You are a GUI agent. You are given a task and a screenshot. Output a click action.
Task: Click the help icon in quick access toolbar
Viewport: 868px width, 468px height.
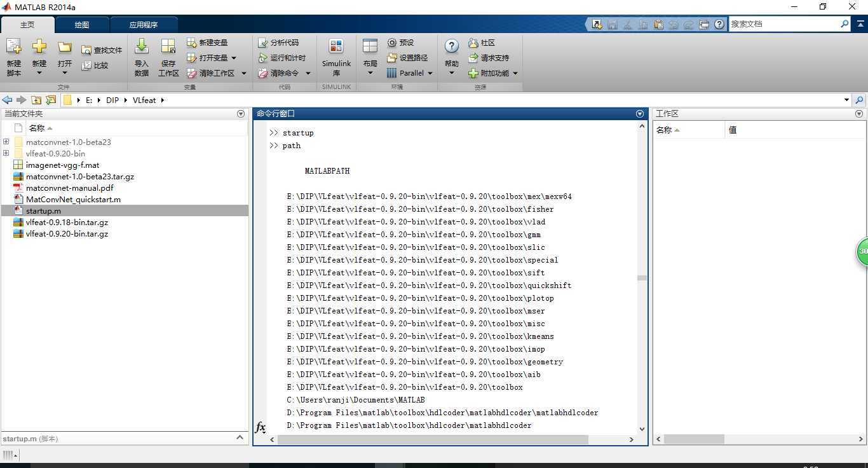pos(719,24)
